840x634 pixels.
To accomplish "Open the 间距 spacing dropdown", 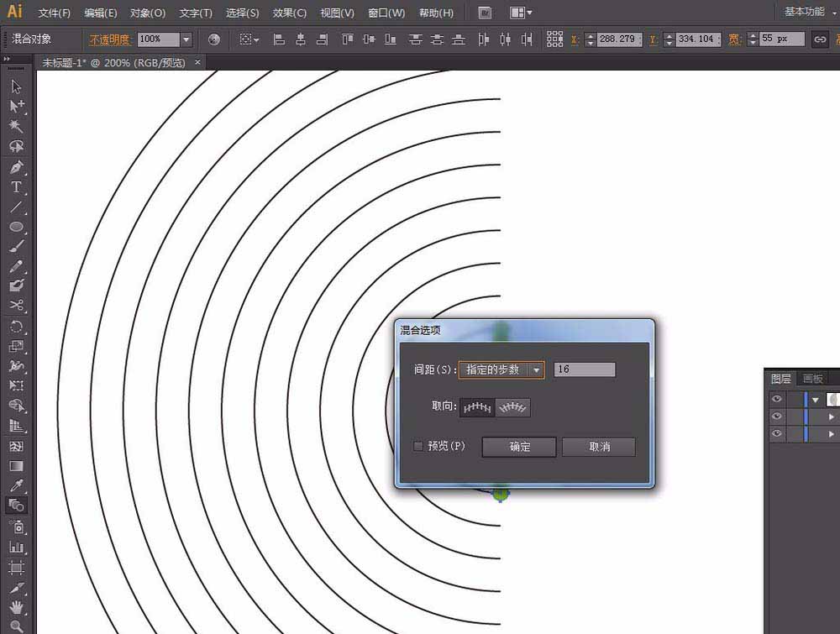I will coord(501,369).
